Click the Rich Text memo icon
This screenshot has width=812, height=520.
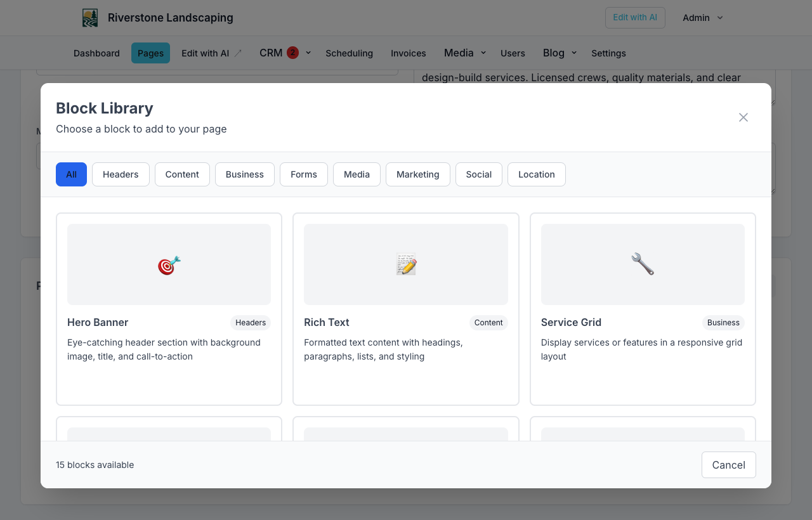pyautogui.click(x=406, y=264)
